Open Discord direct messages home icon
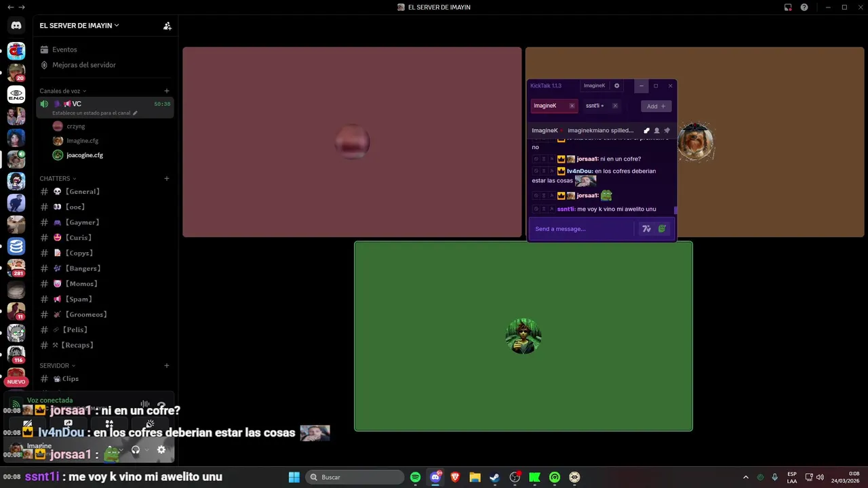The image size is (868, 488). pyautogui.click(x=16, y=25)
